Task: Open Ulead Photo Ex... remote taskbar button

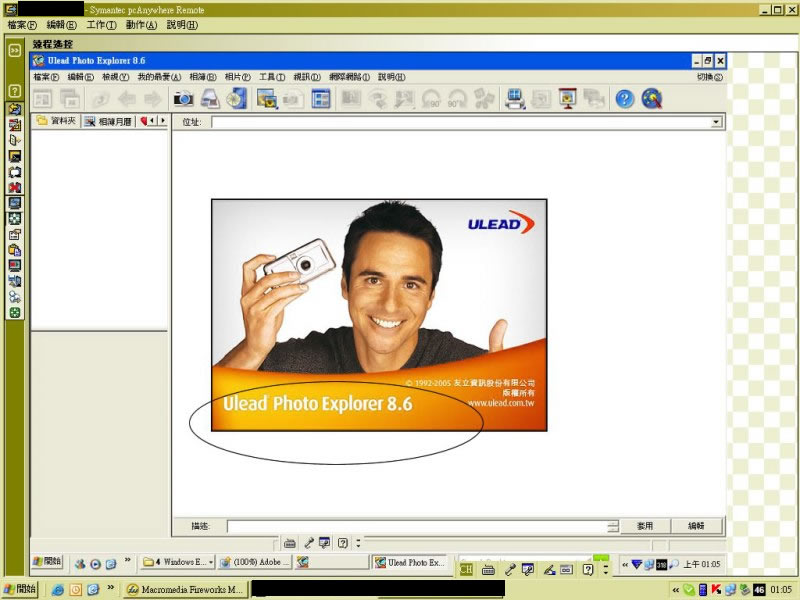Action: [x=410, y=562]
